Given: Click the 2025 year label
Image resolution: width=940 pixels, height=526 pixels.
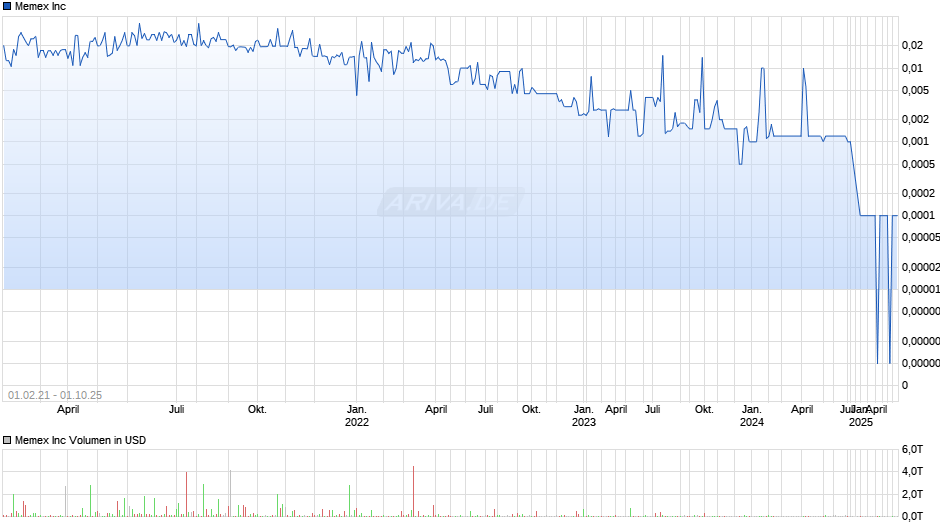Looking at the screenshot, I should pos(861,422).
